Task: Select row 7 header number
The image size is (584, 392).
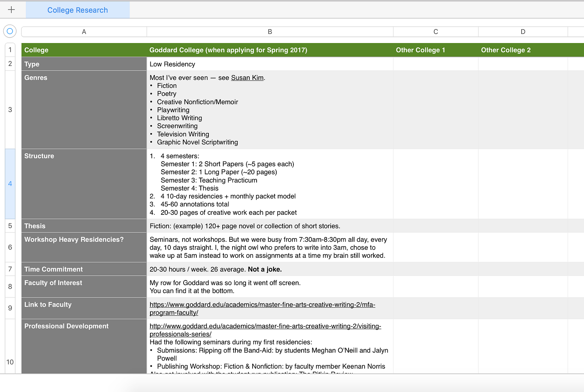Action: point(10,269)
